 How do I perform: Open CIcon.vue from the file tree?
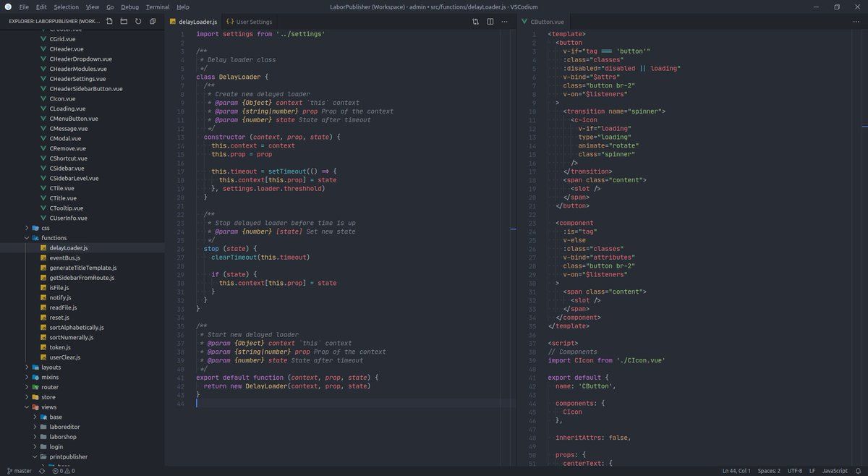click(82, 98)
